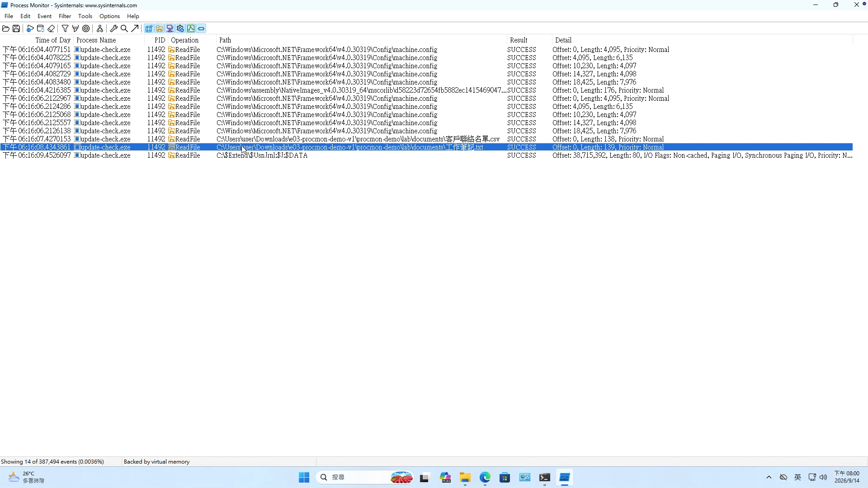The width and height of the screenshot is (868, 488).
Task: Toggle the Autoscroll icon
Action: 41,28
